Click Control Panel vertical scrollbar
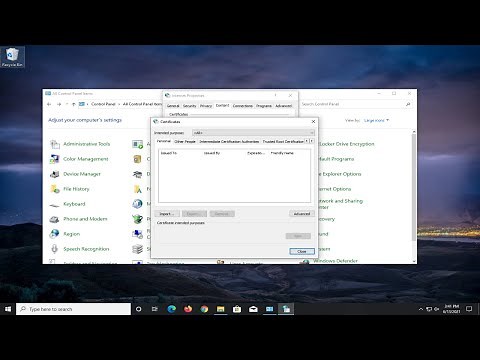 [x=414, y=187]
